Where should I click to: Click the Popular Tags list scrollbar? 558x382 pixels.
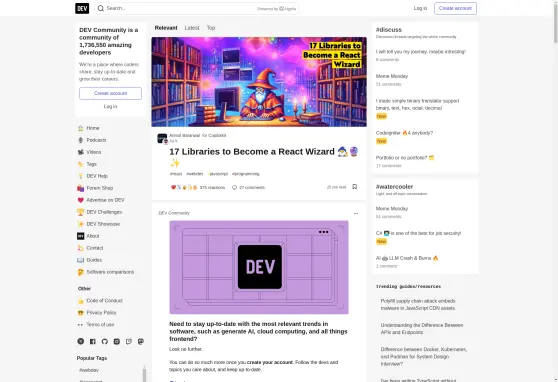(x=144, y=374)
